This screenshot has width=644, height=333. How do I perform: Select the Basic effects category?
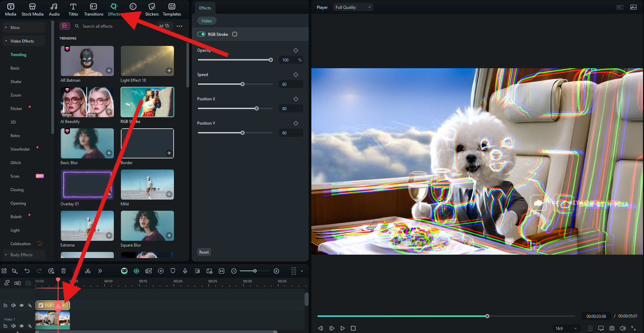[15, 68]
